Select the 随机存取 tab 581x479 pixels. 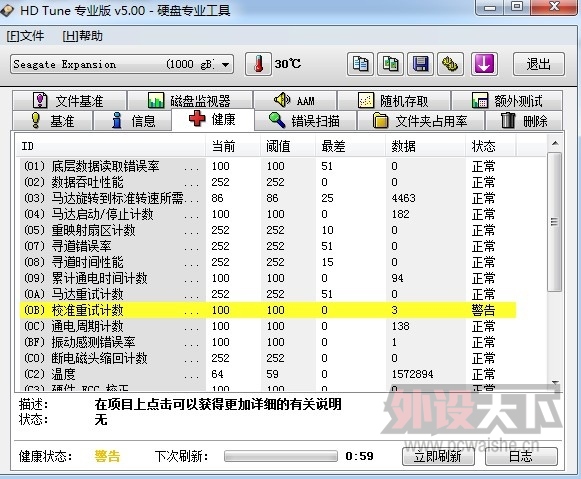coord(394,100)
